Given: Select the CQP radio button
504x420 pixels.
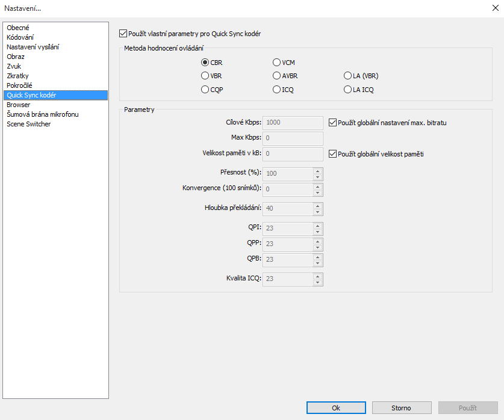Looking at the screenshot, I should 205,90.
